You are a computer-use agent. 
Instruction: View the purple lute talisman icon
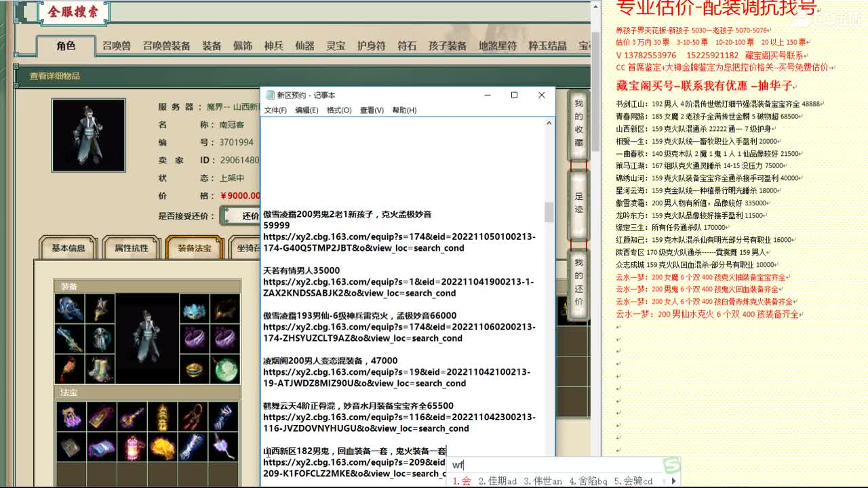click(132, 416)
